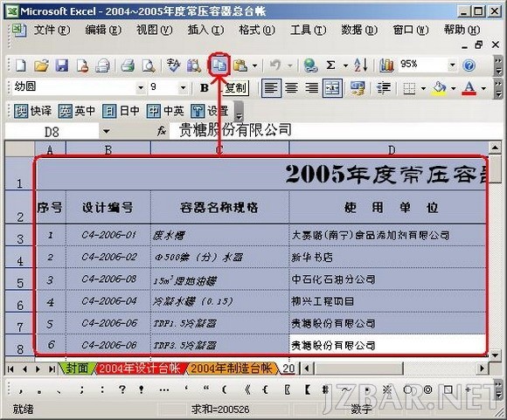The height and width of the screenshot is (420, 507).
Task: Open the Chart Wizard icon
Action: (386, 65)
